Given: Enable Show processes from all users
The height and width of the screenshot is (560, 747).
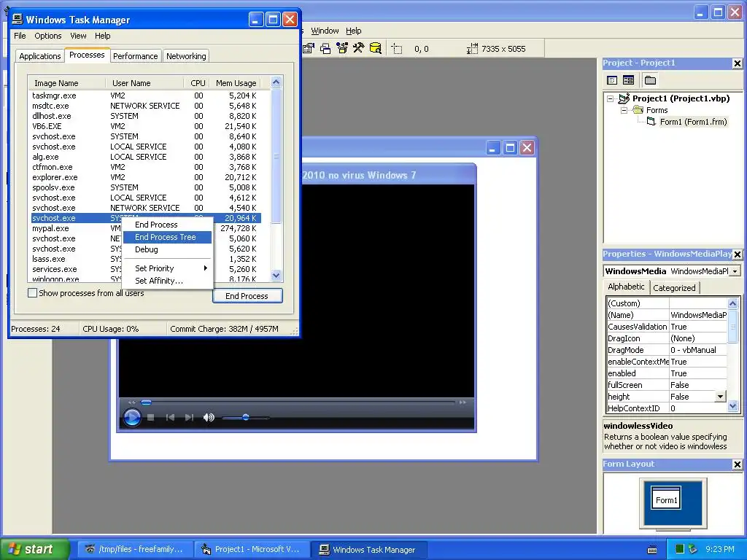Looking at the screenshot, I should pyautogui.click(x=32, y=293).
